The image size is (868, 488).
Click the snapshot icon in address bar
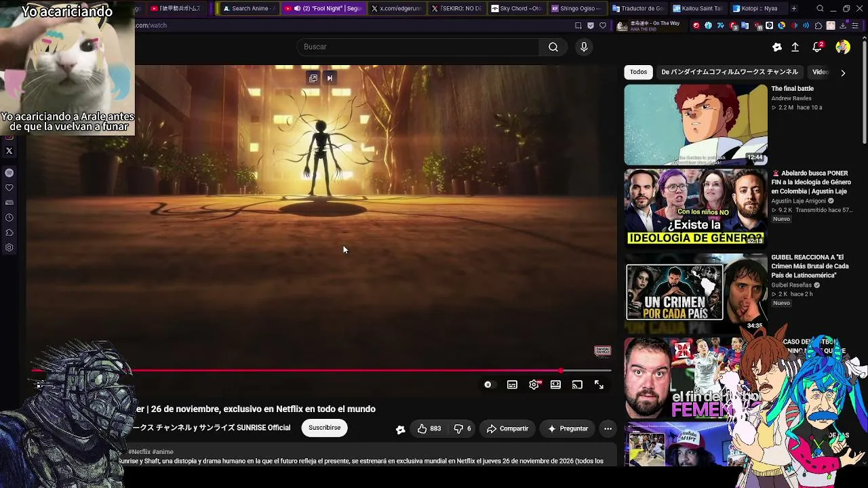(578, 26)
